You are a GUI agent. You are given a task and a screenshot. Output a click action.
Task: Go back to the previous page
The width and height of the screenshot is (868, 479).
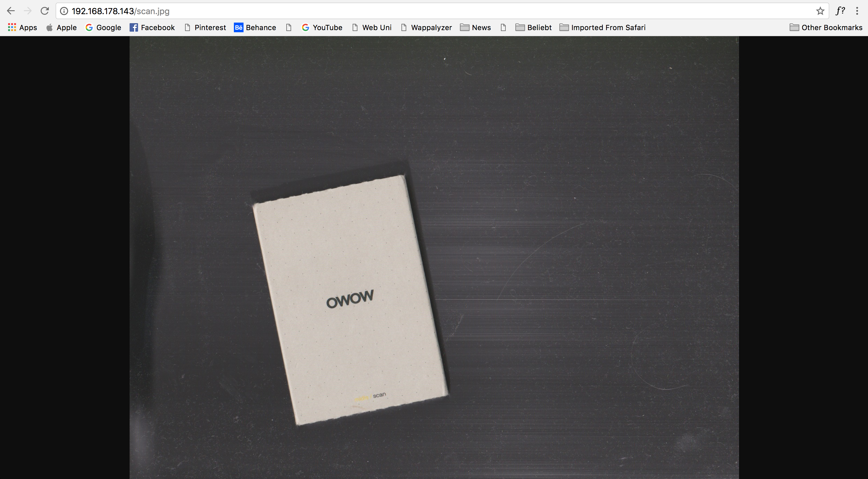[x=11, y=11]
